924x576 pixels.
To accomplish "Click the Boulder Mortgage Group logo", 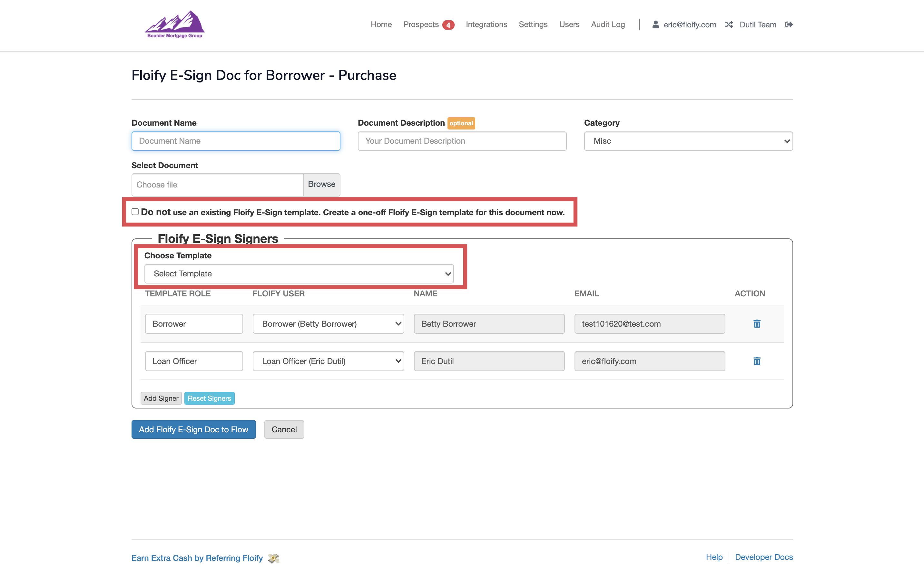I will point(175,24).
